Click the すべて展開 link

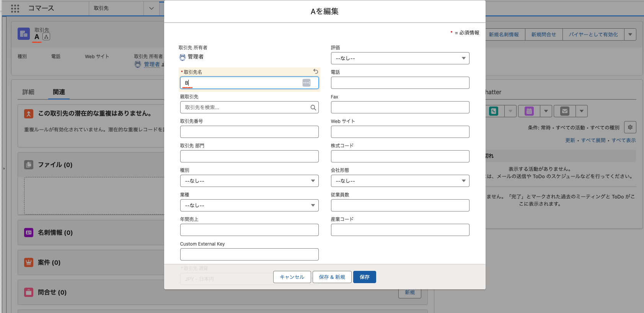tap(593, 140)
